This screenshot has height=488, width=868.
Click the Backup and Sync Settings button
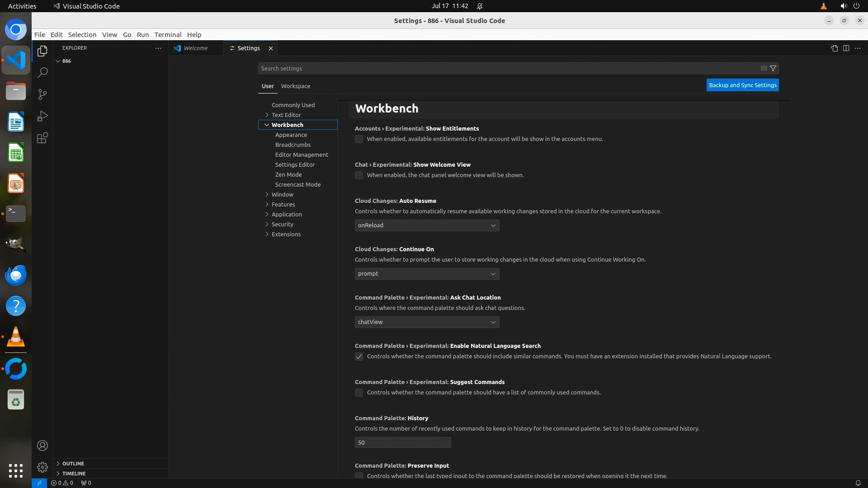click(742, 85)
